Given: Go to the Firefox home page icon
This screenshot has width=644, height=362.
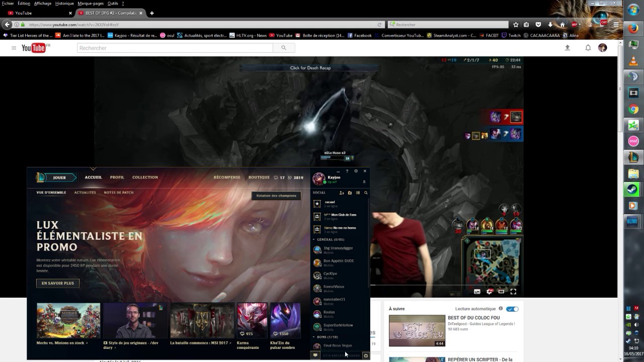Looking at the screenshot, I should coord(562,25).
